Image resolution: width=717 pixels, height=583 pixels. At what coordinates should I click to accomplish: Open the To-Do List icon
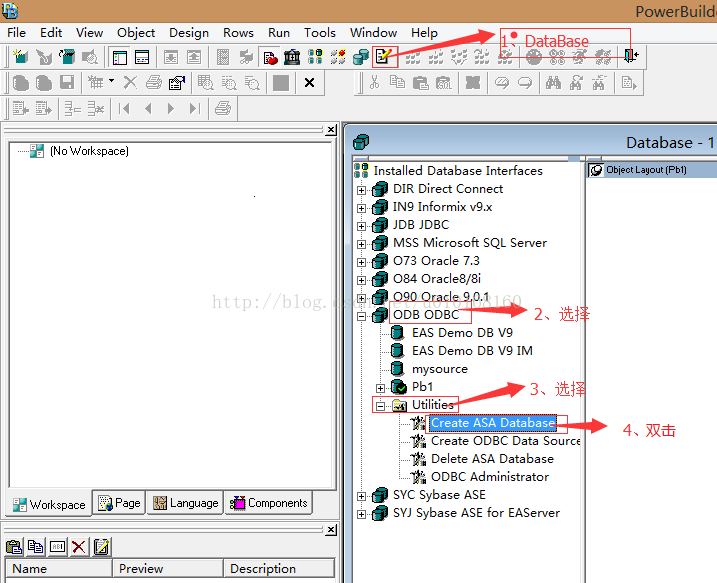point(223,57)
